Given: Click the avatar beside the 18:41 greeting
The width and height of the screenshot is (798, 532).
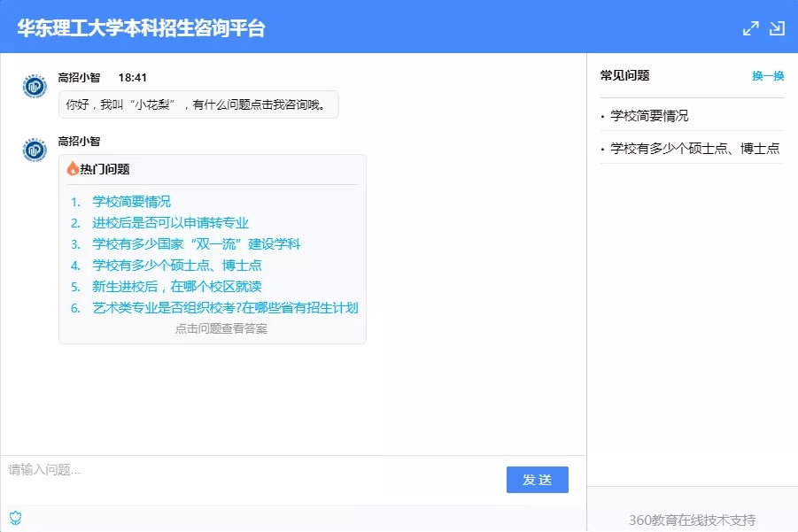Looking at the screenshot, I should tap(35, 86).
